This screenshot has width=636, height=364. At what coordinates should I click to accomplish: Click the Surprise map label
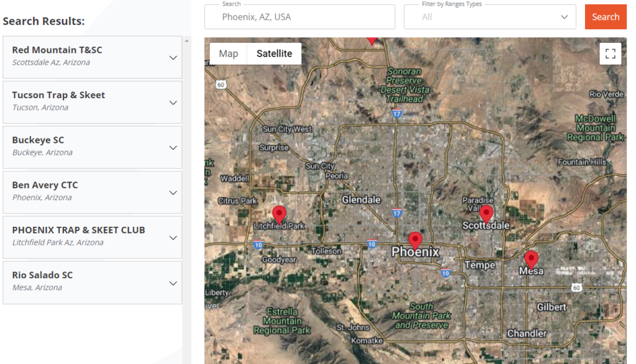pos(274,148)
